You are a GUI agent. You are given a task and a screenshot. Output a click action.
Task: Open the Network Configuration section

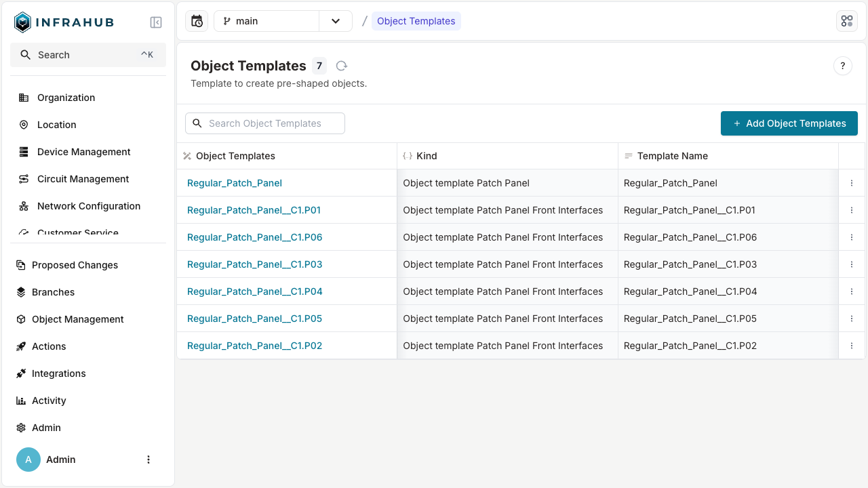click(x=89, y=206)
